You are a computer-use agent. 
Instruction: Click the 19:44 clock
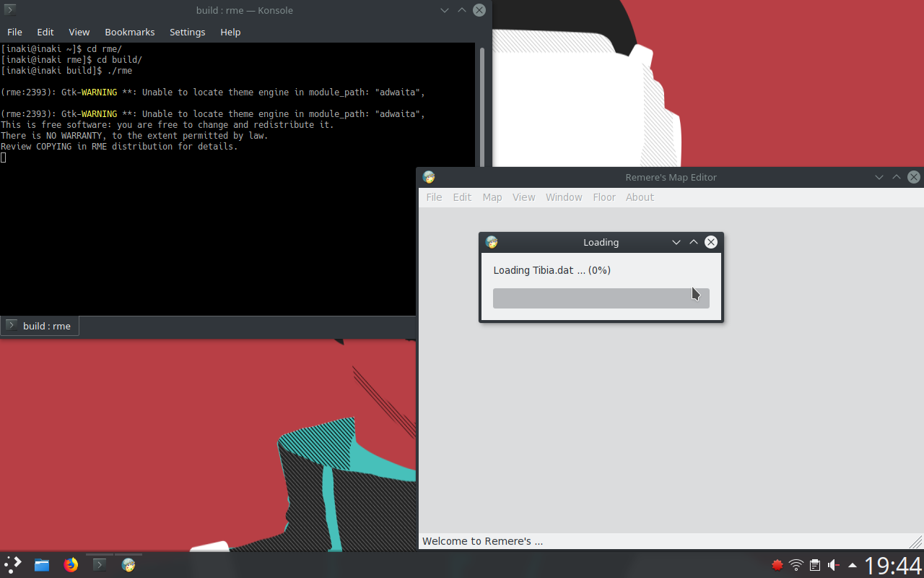[893, 565]
